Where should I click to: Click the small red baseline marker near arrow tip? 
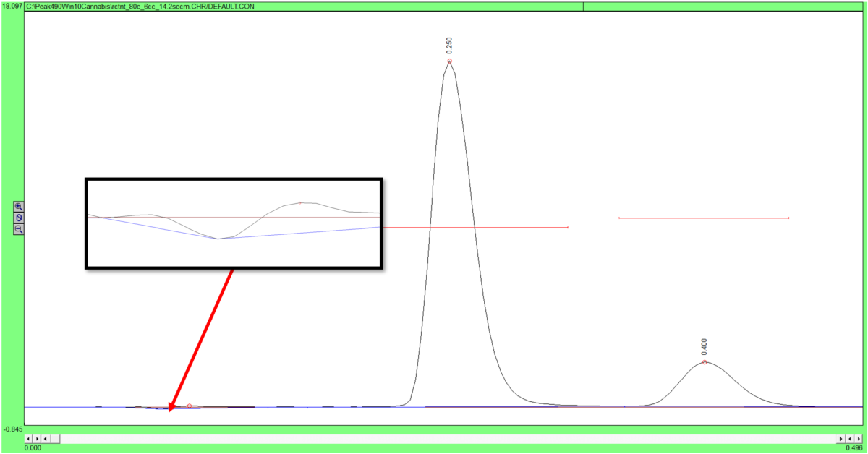[190, 406]
